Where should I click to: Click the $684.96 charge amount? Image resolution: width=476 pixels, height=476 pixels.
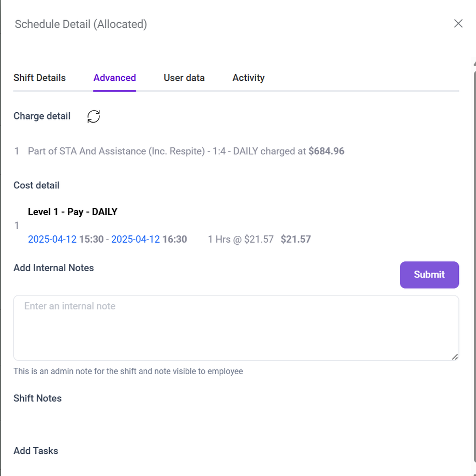coord(326,152)
